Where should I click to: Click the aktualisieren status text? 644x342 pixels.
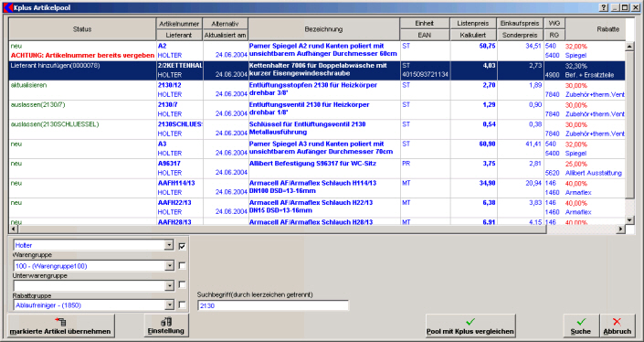coord(28,85)
